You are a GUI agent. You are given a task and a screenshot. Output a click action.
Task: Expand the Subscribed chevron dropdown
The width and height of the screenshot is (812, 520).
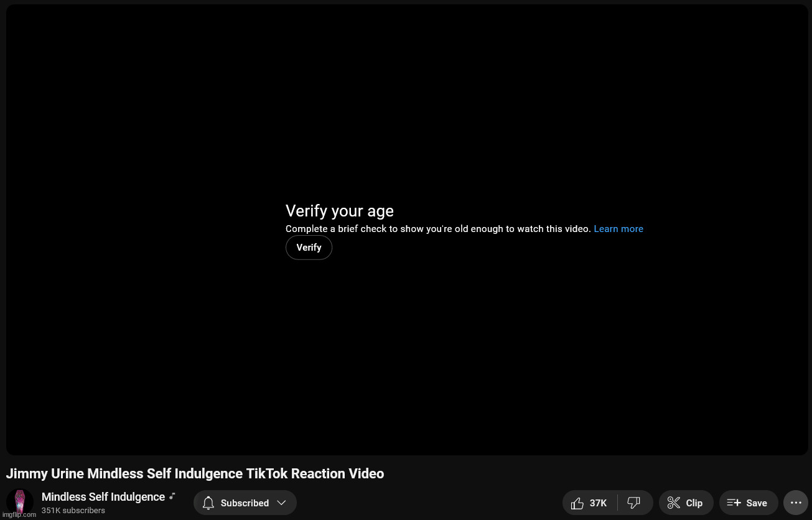click(281, 503)
